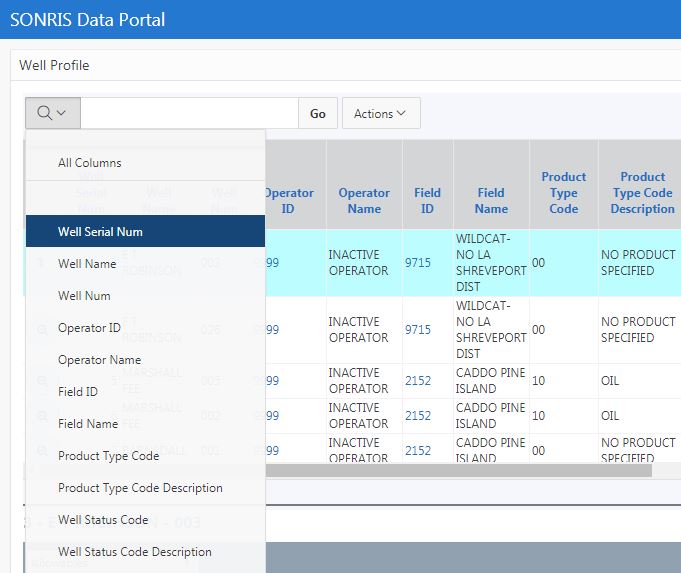This screenshot has height=573, width=681.
Task: Choose Operator ID search column
Action: coord(89,328)
